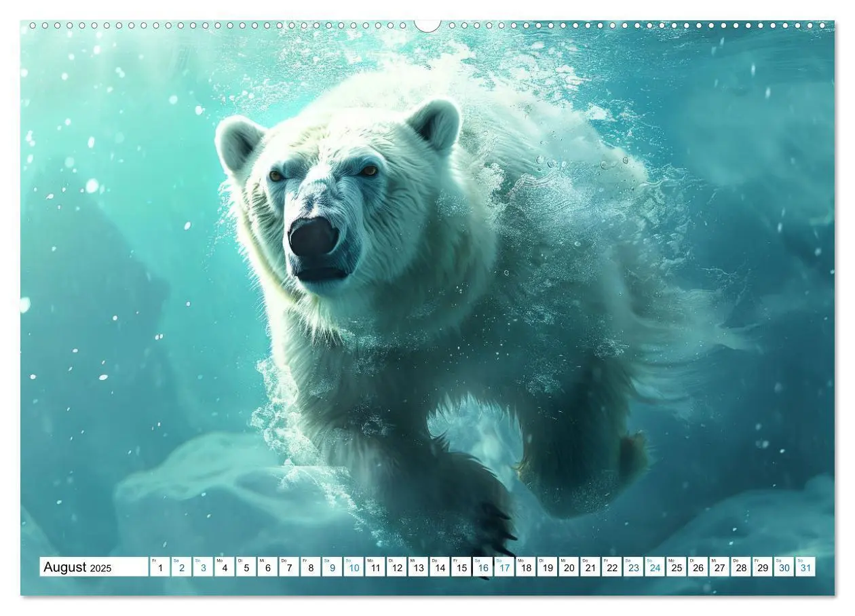Click date cell 12
Image resolution: width=855 pixels, height=616 pixels.
pos(396,567)
